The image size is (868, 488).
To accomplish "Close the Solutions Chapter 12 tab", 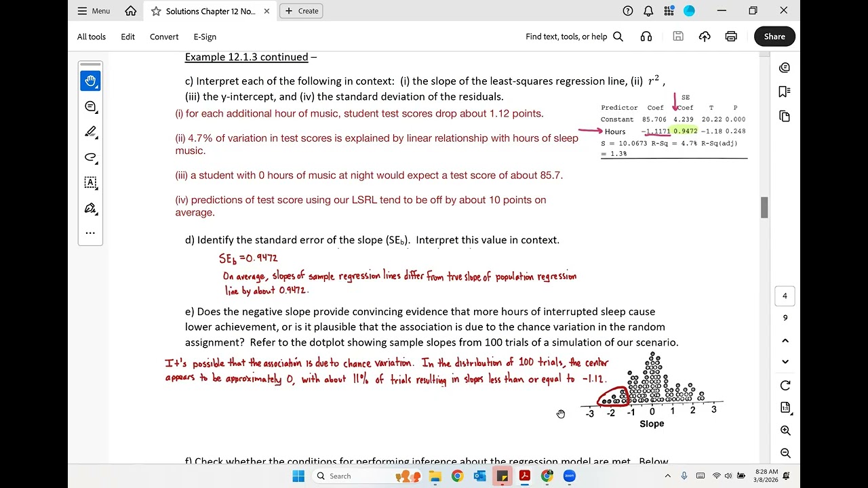I will tap(267, 11).
